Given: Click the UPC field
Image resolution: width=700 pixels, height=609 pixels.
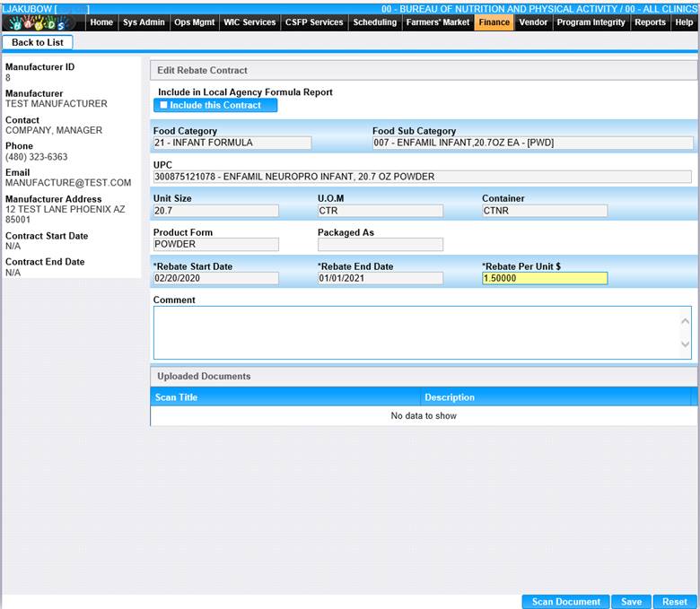Looking at the screenshot, I should [423, 177].
